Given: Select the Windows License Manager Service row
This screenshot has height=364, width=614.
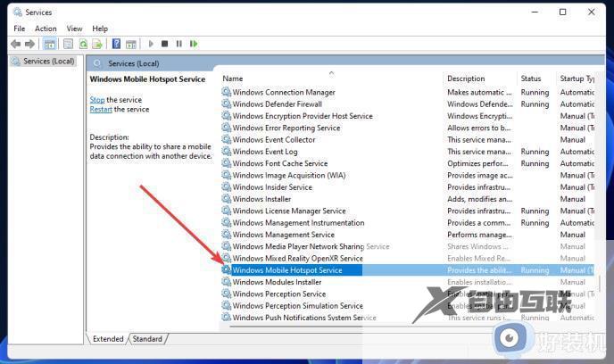Looking at the screenshot, I should point(408,211).
